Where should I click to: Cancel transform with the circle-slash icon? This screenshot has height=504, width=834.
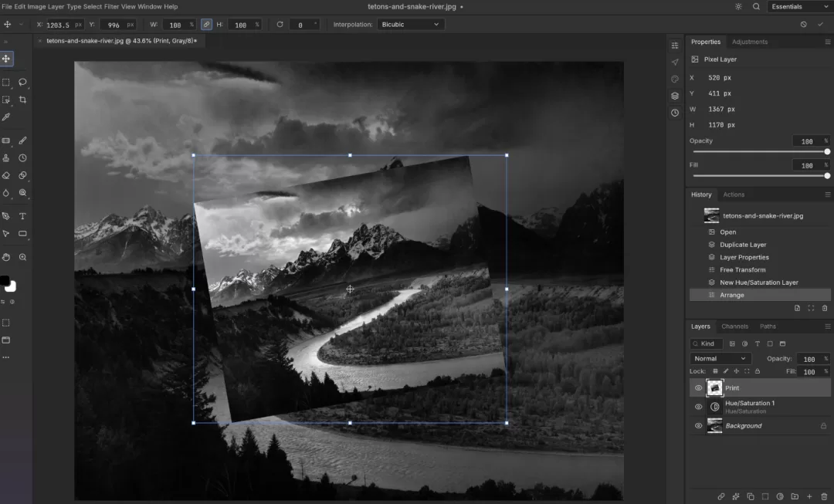coord(803,25)
